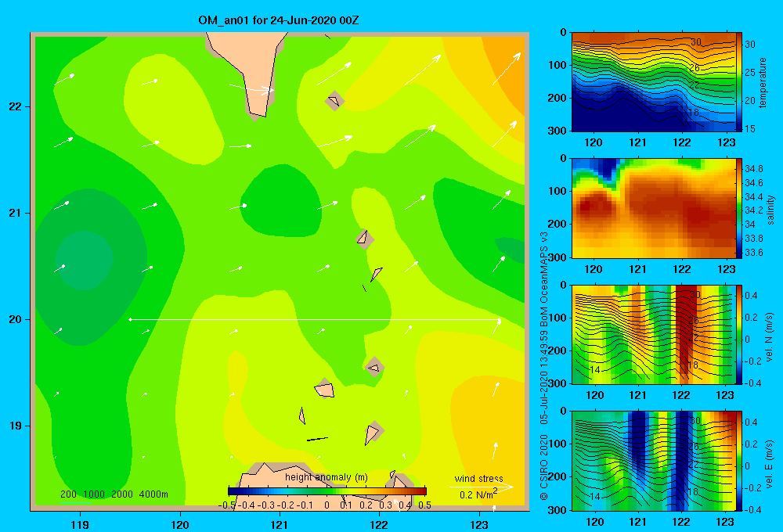The image size is (783, 532).
Task: Click the salinity colorbar value 33.6
Action: (x=753, y=253)
